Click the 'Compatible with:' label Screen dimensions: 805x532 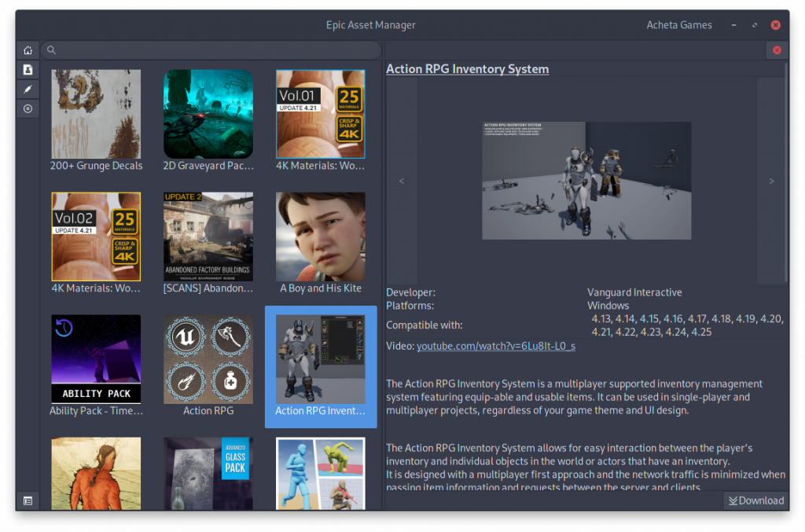tap(424, 325)
